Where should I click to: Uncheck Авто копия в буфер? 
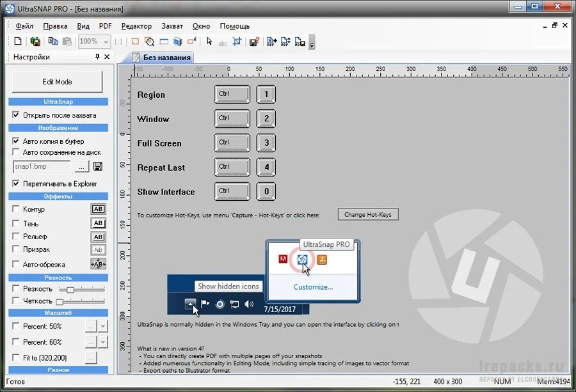(16, 141)
